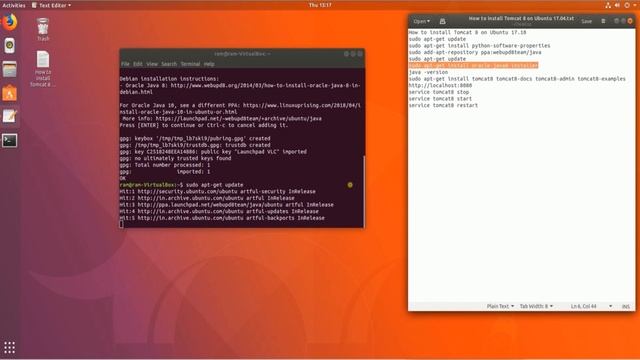Open the clock Thu 13:17 in top bar
This screenshot has height=360, width=640.
320,5
